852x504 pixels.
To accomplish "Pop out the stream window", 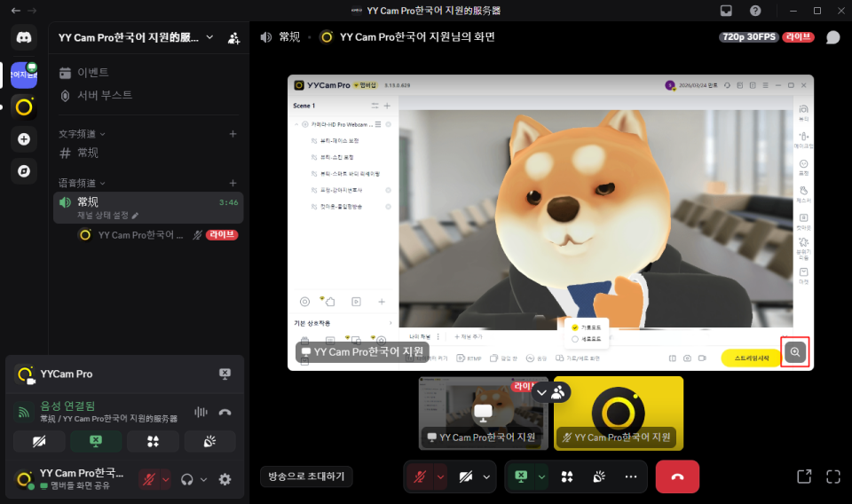I will tap(803, 476).
